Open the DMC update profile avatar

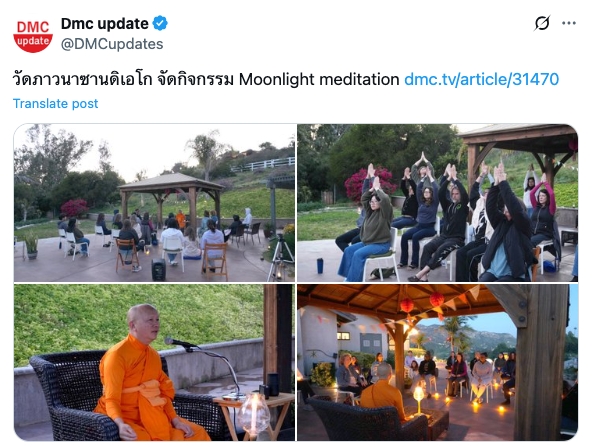[x=33, y=33]
